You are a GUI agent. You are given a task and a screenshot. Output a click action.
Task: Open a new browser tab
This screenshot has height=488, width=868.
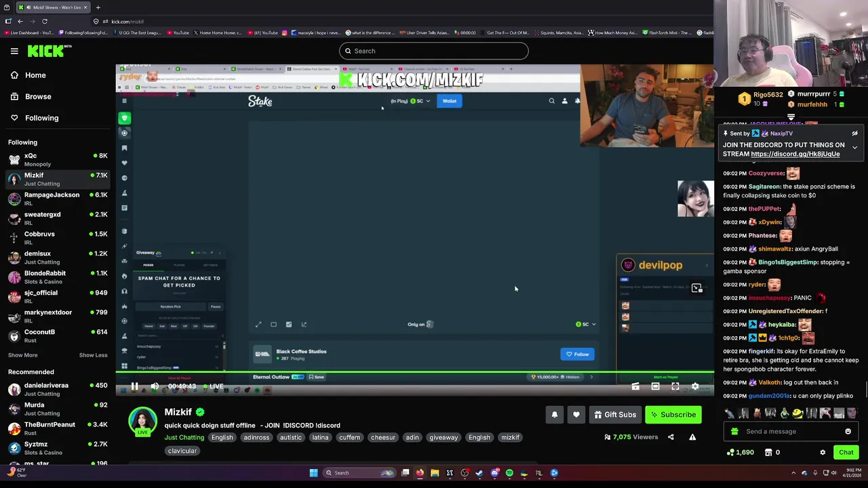(98, 7)
